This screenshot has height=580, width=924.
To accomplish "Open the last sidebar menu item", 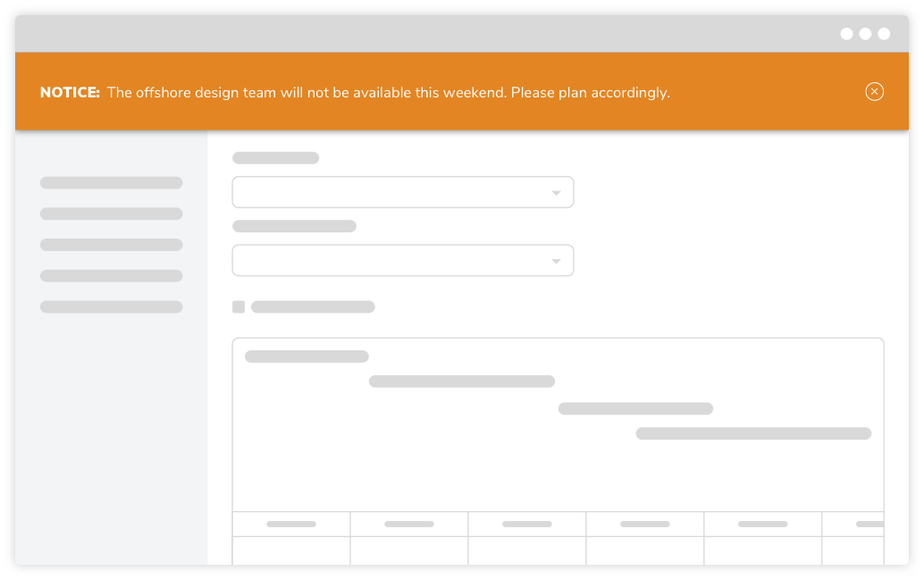I will (x=112, y=307).
